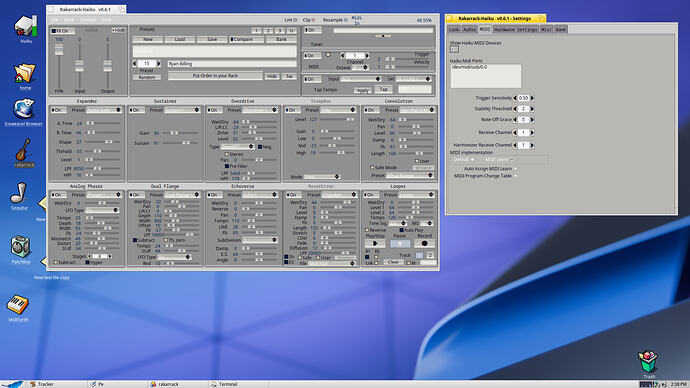
Task: Toggle Show Haiku MIDI Devices checkbox
Action: [x=454, y=49]
